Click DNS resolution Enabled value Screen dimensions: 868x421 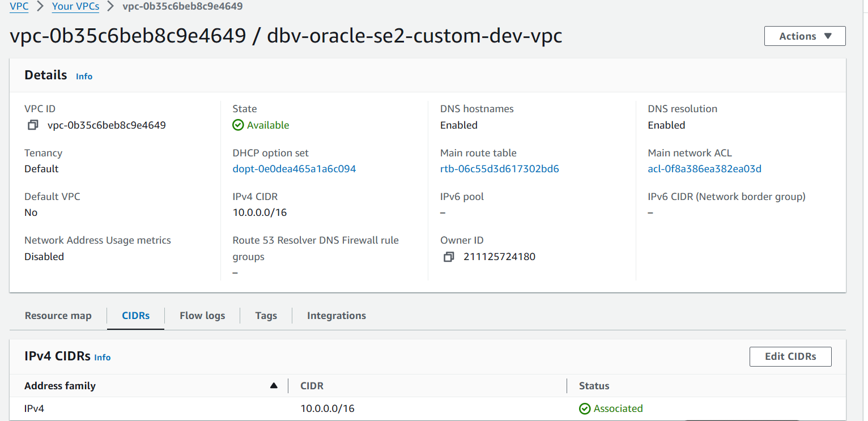[666, 125]
